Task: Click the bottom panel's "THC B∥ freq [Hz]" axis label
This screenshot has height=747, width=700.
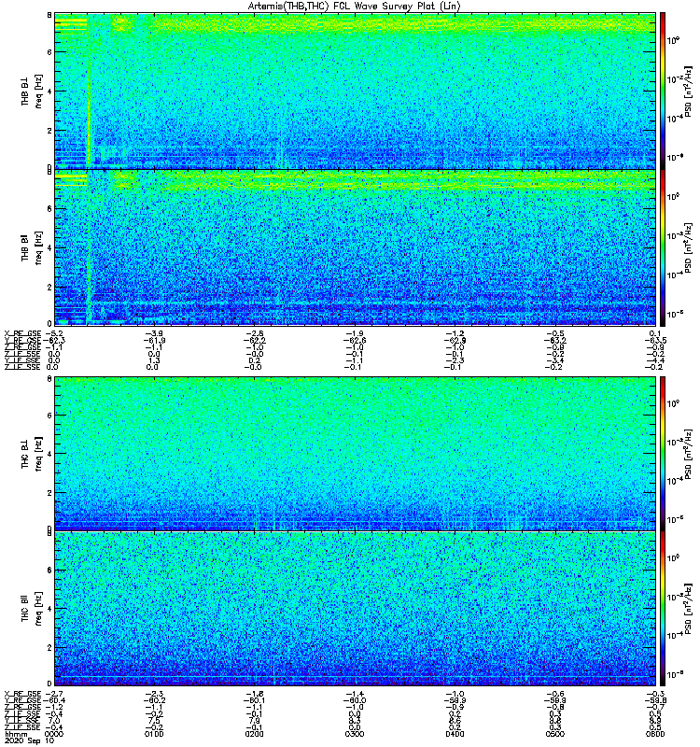Action: [32, 609]
